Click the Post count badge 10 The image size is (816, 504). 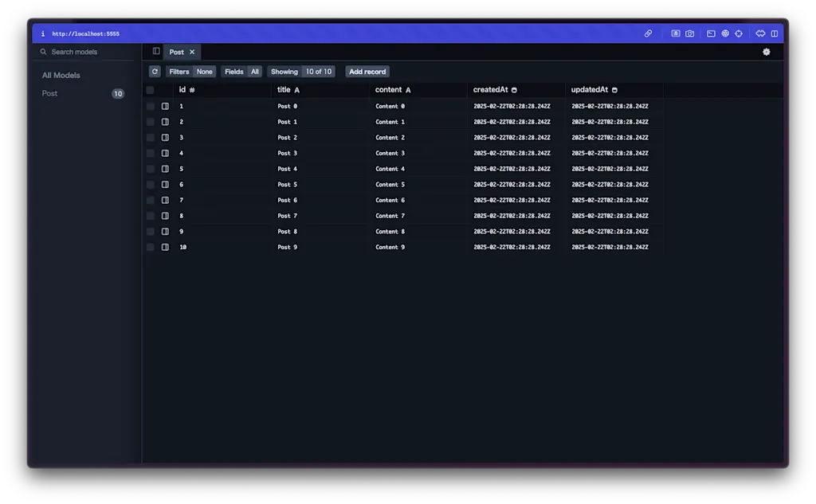pos(118,94)
